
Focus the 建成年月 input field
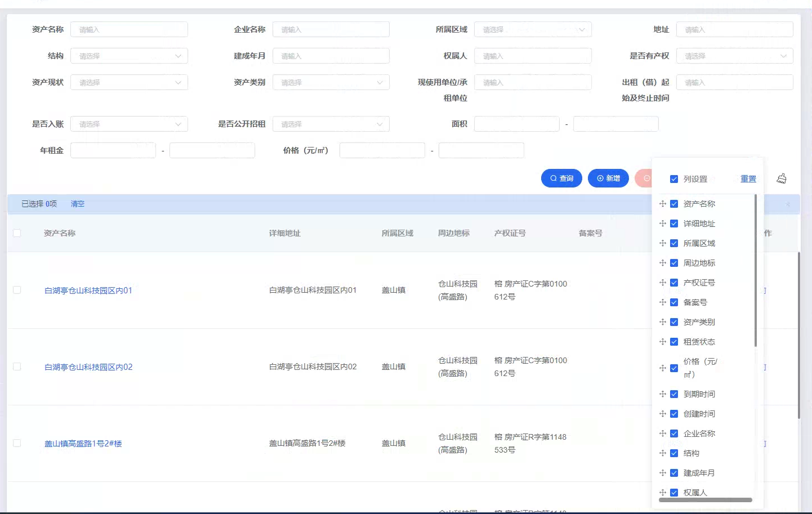point(331,56)
